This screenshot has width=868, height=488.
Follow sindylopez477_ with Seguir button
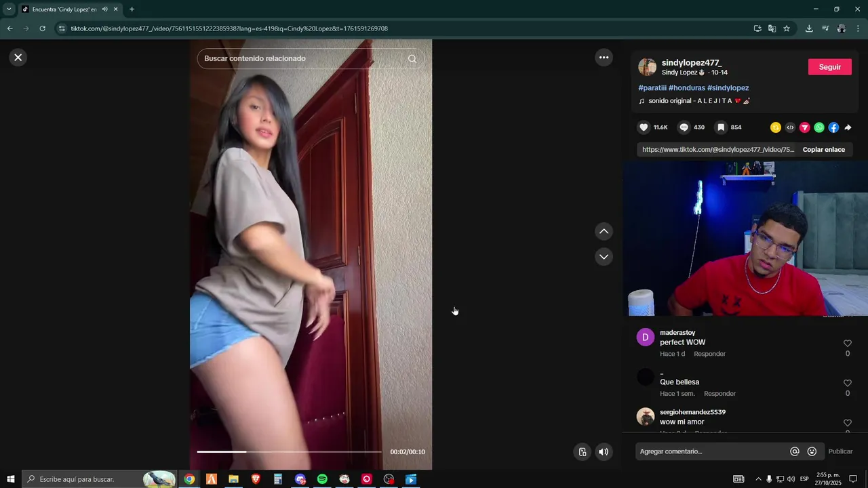829,67
